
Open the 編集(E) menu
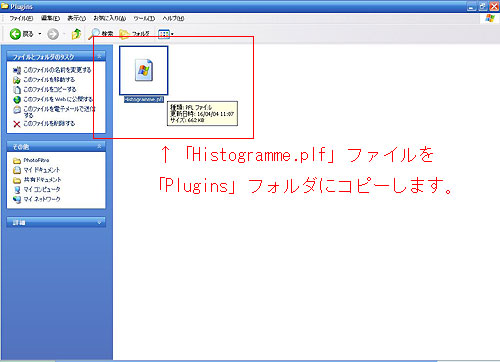click(x=50, y=18)
